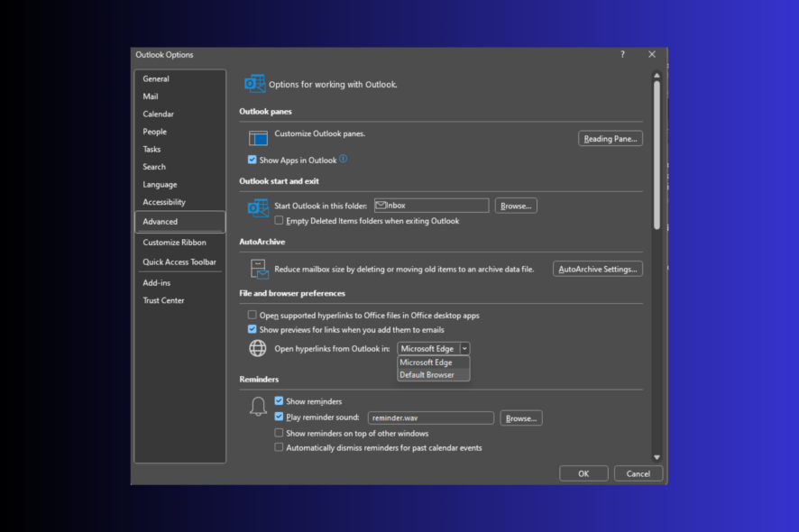Click the globe icon beside hyperlink settings
The height and width of the screenshot is (532, 799).
258,348
